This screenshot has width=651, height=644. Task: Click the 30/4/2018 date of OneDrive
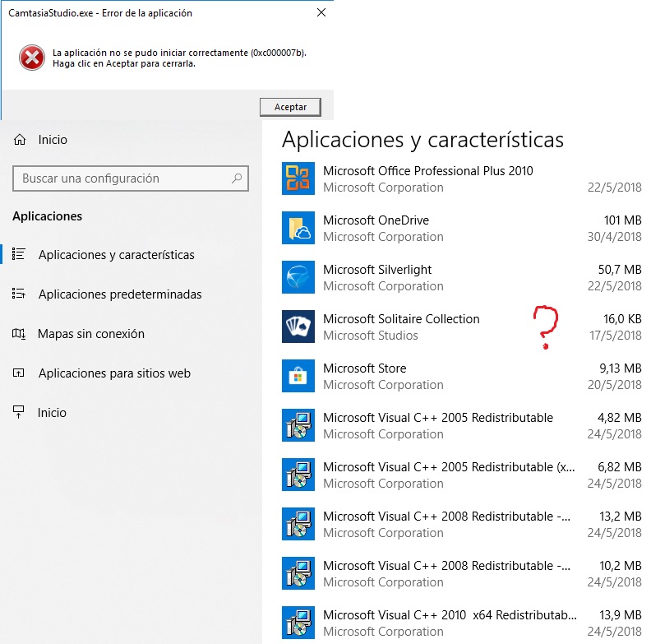point(615,237)
